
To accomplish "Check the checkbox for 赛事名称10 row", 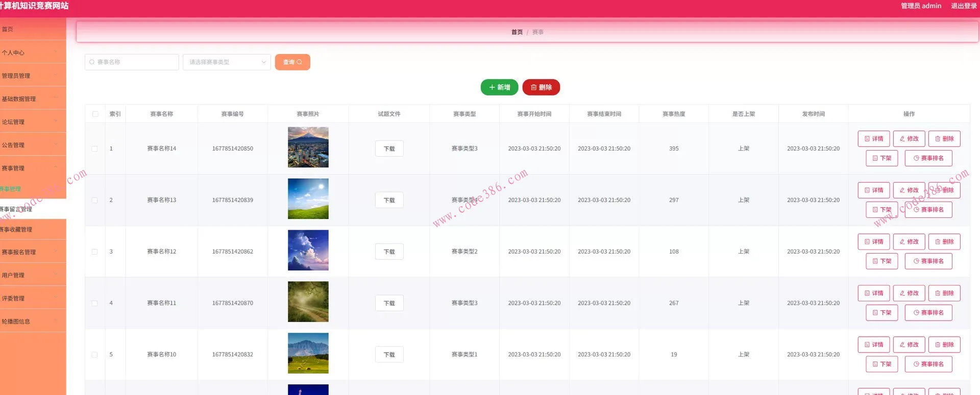I will [94, 355].
